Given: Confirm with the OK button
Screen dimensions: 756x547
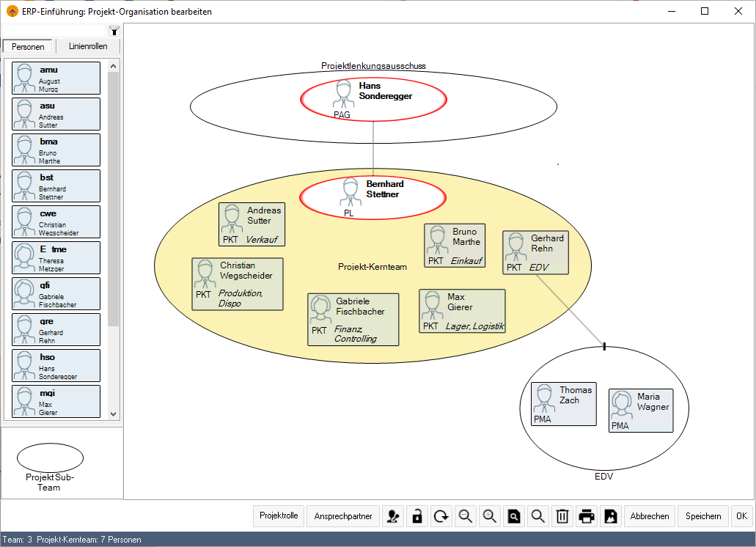Looking at the screenshot, I should tap(741, 515).
